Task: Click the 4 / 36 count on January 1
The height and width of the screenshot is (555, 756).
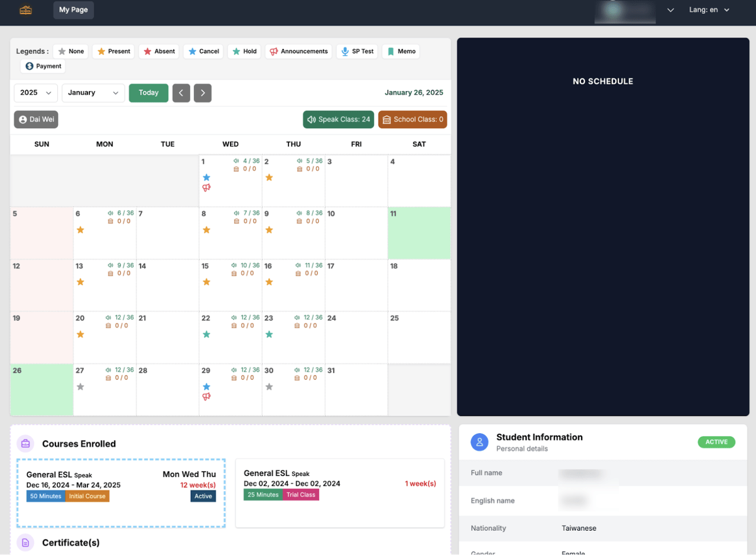Action: (251, 161)
